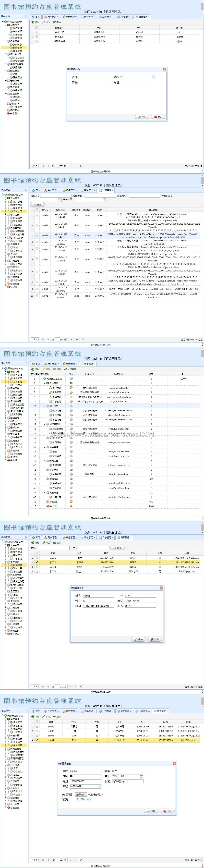Jump to last page beside 共23页

pos(77,339)
